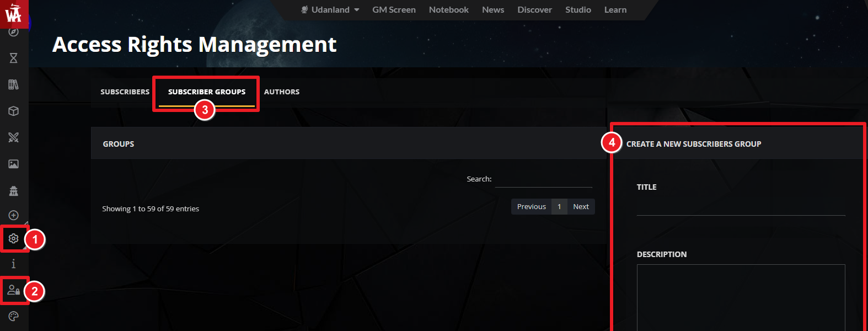Screen dimensions: 868x331
Task: Open the palette styling icon
Action: (x=14, y=316)
